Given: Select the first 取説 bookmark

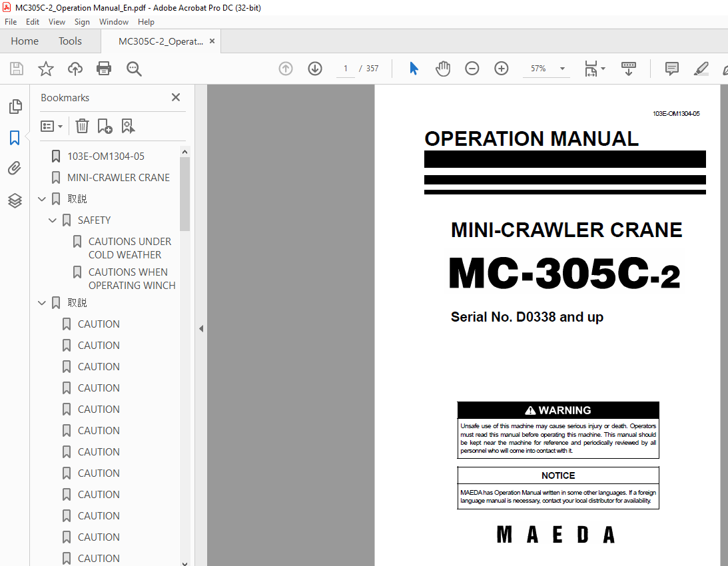Looking at the screenshot, I should tap(77, 199).
